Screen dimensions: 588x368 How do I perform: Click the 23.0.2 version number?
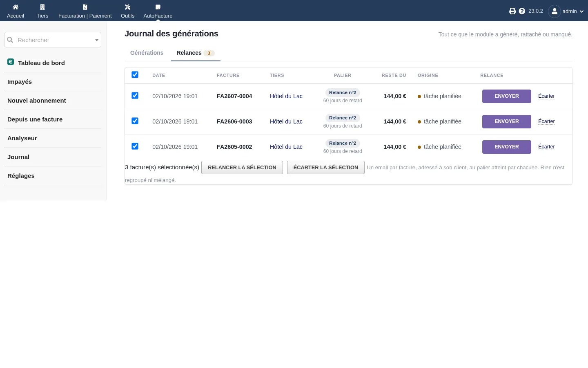(536, 11)
